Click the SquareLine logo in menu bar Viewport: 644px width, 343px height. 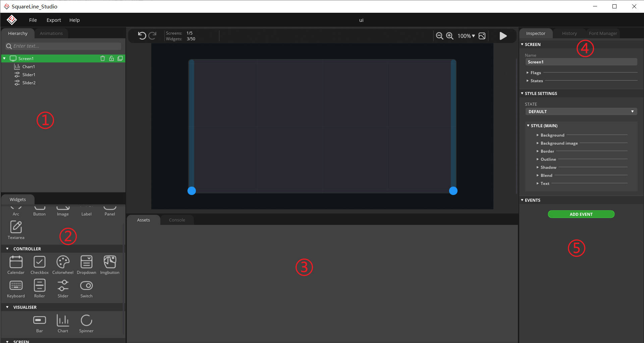[12, 20]
